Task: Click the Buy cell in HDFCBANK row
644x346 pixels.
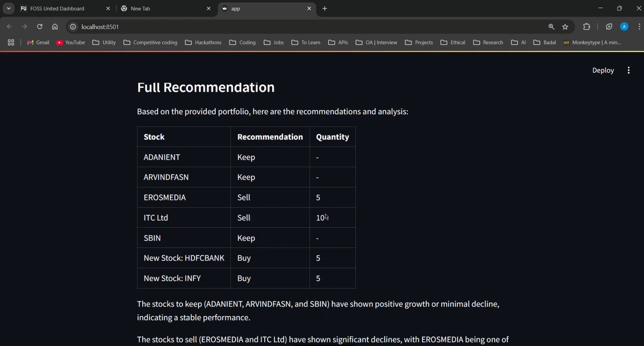Action: pyautogui.click(x=270, y=258)
